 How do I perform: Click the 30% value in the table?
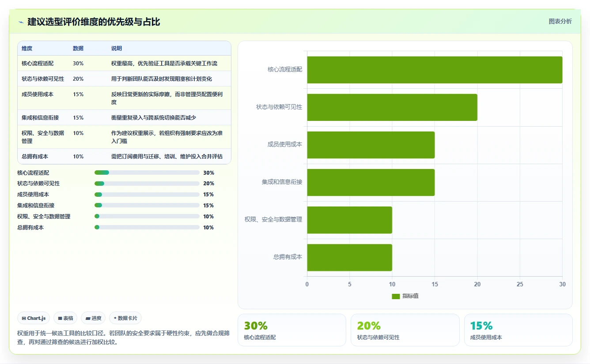[x=78, y=64]
